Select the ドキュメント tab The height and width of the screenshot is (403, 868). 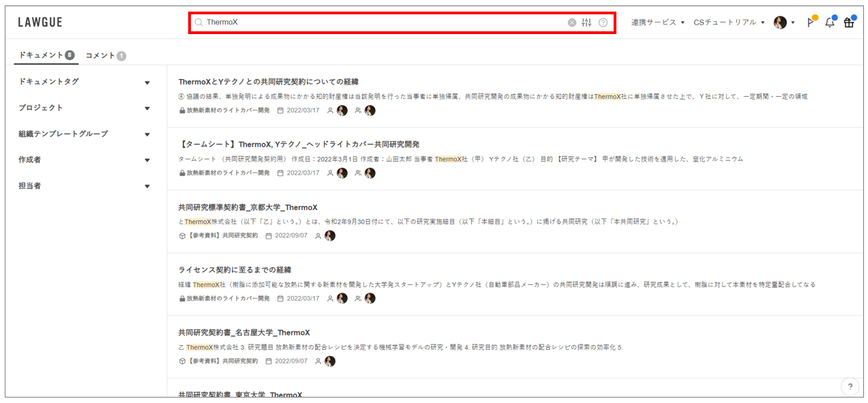pos(46,55)
